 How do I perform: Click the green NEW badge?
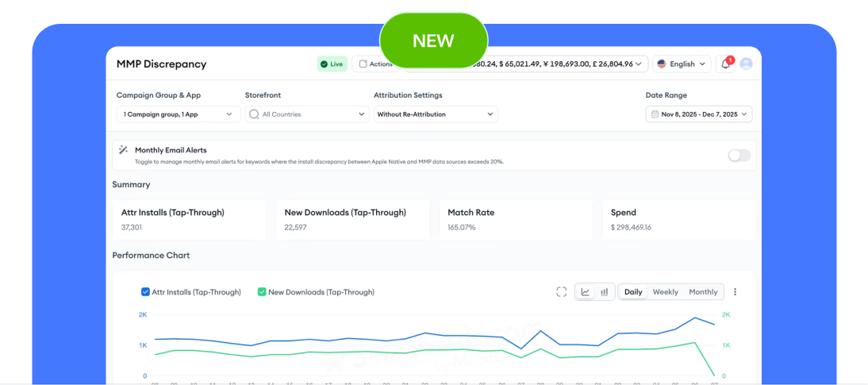click(x=433, y=40)
